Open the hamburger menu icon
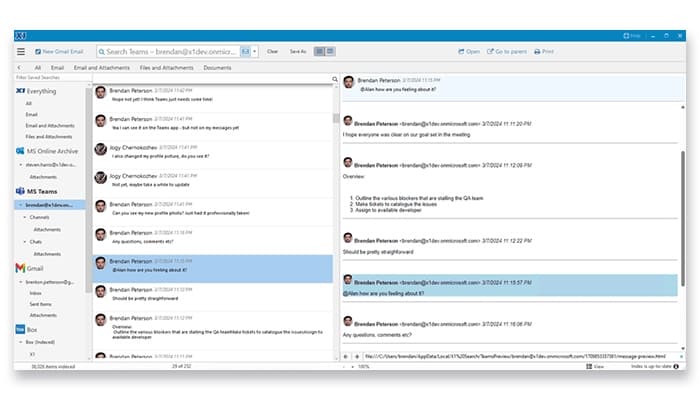Screen dimensions: 700x400 click(x=21, y=51)
